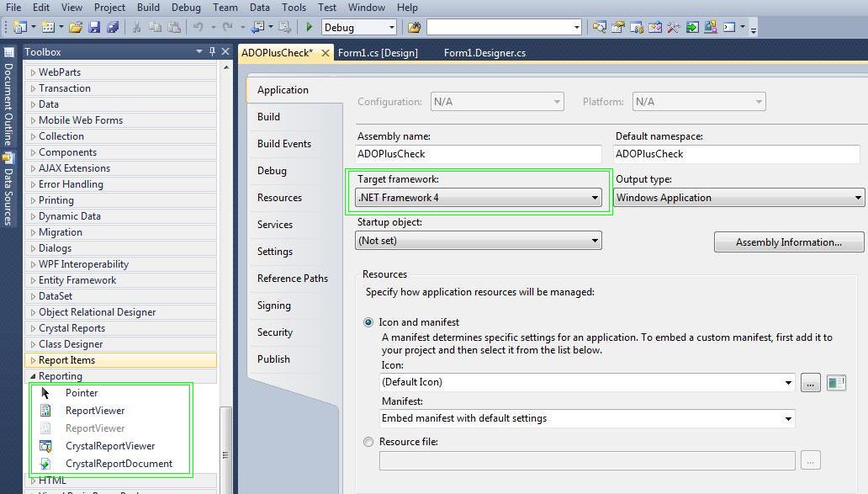The width and height of the screenshot is (868, 494).
Task: Open the Startup object dropdown
Action: pyautogui.click(x=479, y=241)
